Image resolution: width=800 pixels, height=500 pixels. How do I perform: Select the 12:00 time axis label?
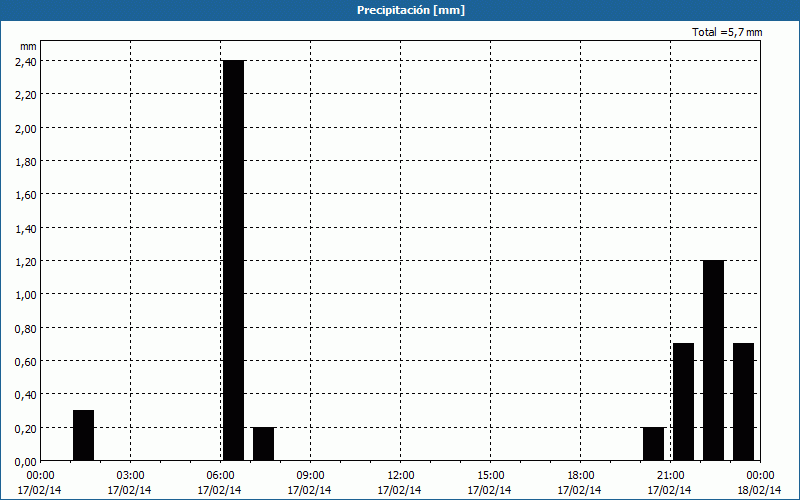click(x=401, y=476)
